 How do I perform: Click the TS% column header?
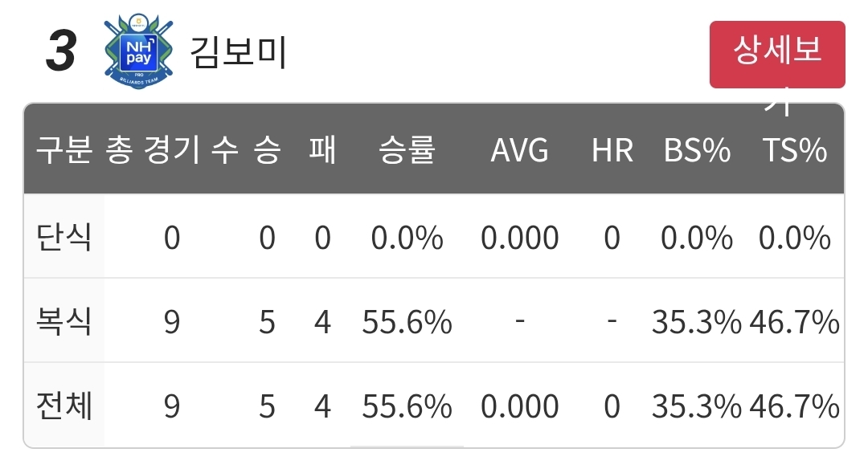coord(794,150)
